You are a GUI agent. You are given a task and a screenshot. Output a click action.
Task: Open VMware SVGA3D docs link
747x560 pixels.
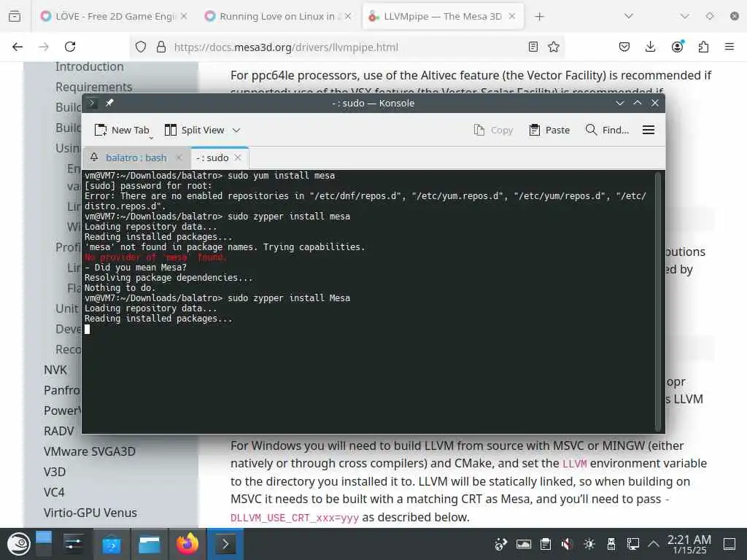(90, 451)
